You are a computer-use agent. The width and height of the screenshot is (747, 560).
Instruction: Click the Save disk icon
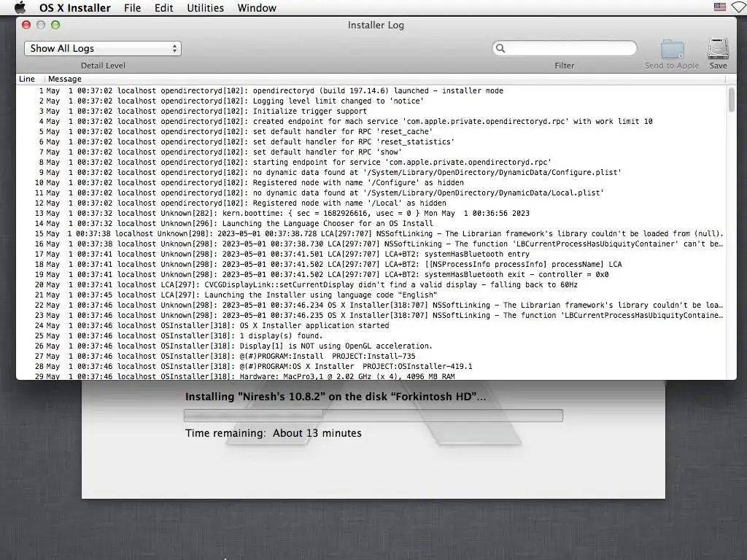click(718, 49)
